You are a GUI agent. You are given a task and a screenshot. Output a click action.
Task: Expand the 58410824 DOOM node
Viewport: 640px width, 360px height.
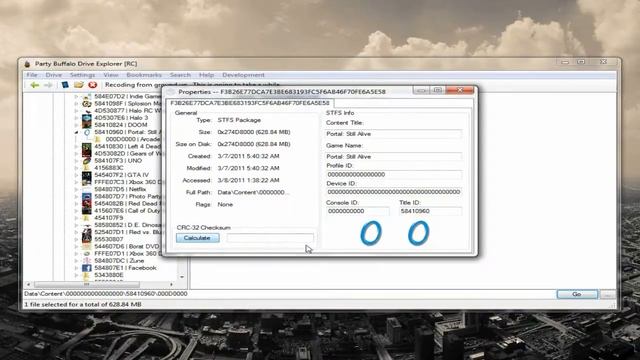coord(76,125)
